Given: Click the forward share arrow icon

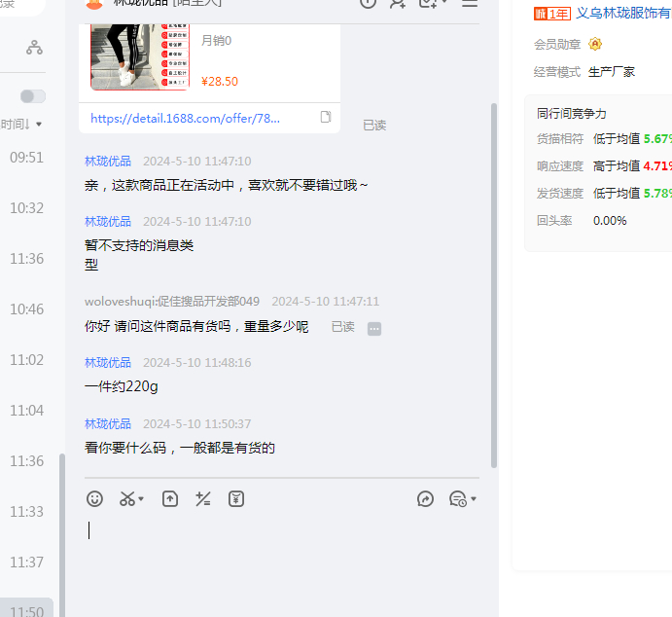Looking at the screenshot, I should click(425, 499).
